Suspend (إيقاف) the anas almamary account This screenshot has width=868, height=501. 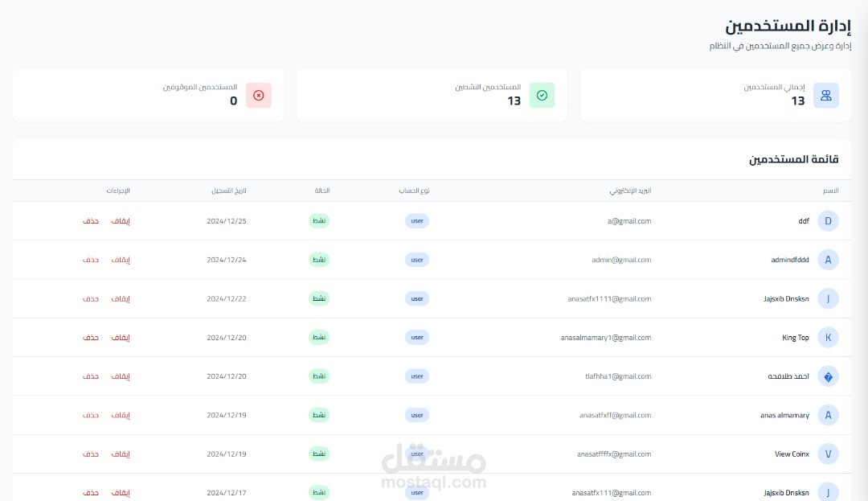coord(121,415)
